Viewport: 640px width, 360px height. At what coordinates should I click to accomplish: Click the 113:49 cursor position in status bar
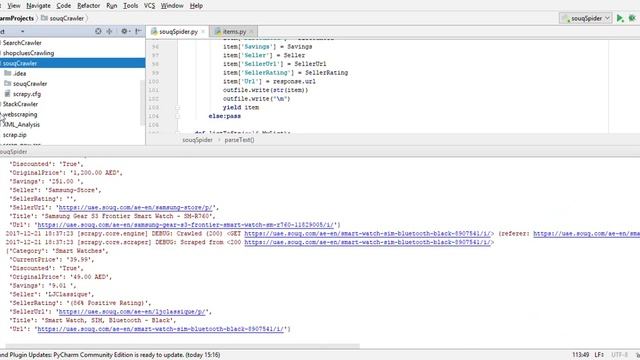(580, 355)
